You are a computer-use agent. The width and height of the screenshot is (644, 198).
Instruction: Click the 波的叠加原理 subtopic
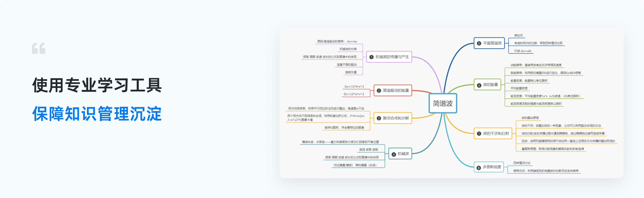coord(530,118)
